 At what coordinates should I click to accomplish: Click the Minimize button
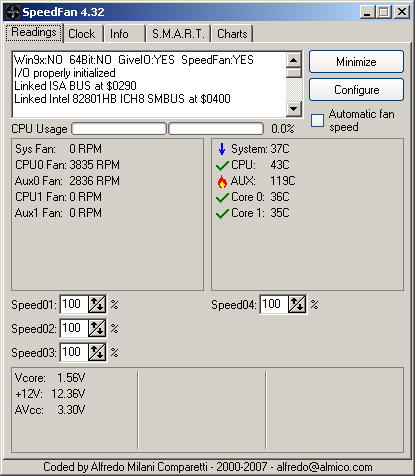[x=356, y=62]
